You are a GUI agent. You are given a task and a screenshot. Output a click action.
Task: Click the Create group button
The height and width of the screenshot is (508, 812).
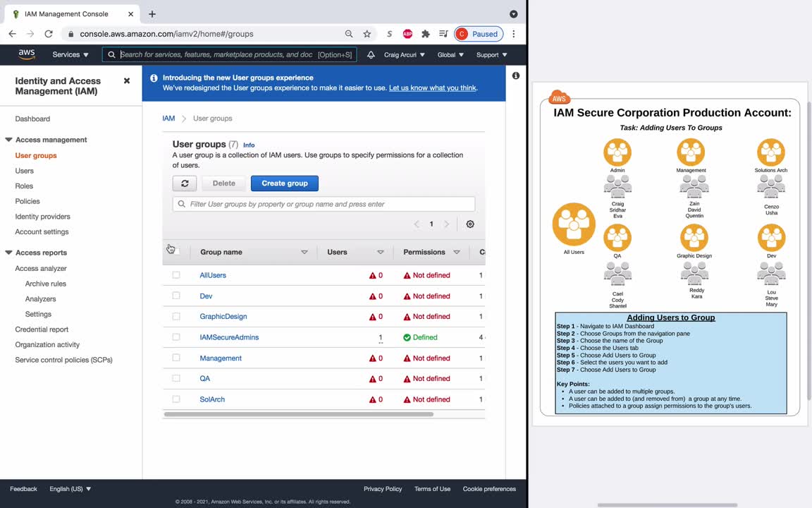[x=285, y=183]
